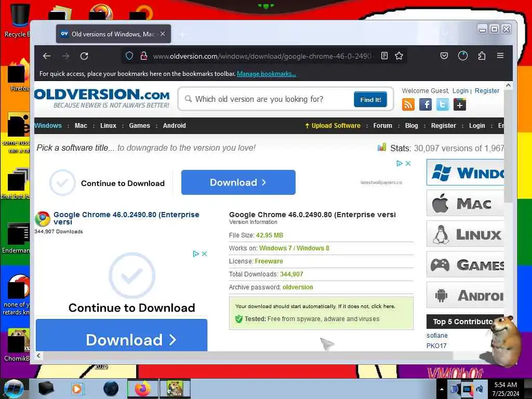The width and height of the screenshot is (532, 399).
Task: Click the address bar URL field
Action: (263, 56)
